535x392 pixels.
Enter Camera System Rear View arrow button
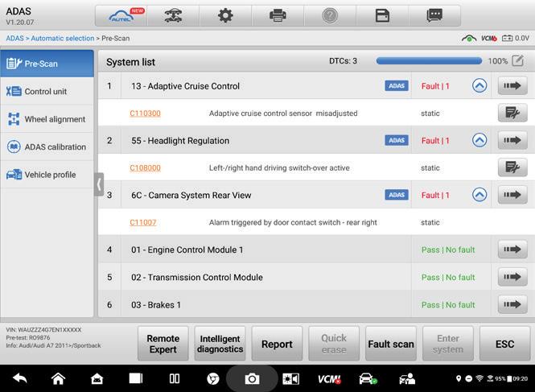click(x=512, y=195)
